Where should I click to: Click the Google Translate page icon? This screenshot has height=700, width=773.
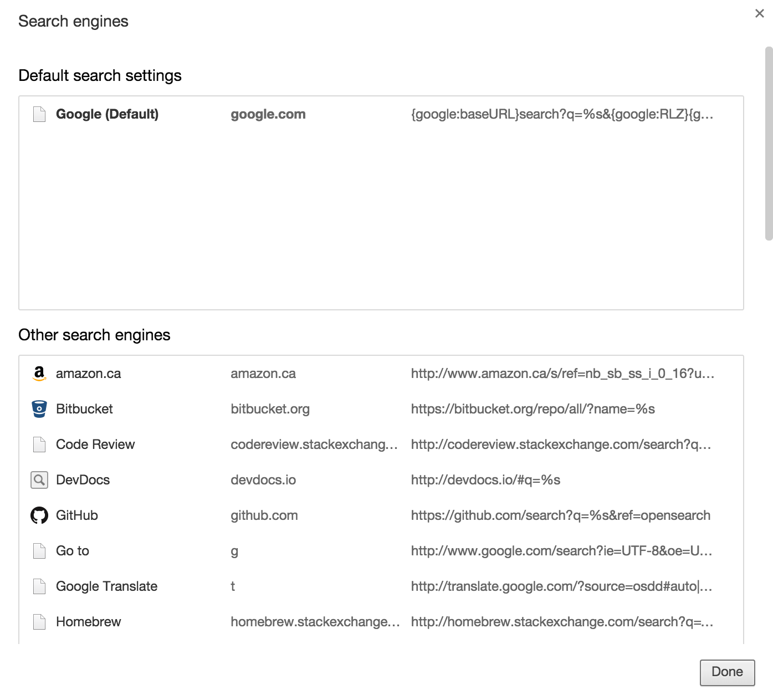[x=39, y=586]
